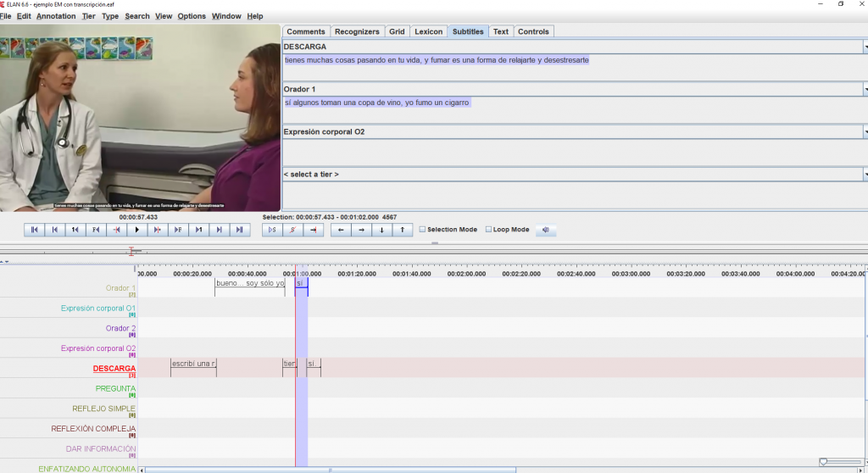This screenshot has width=868, height=473.
Task: Go to the next annotation using right arrow
Action: [x=361, y=230]
